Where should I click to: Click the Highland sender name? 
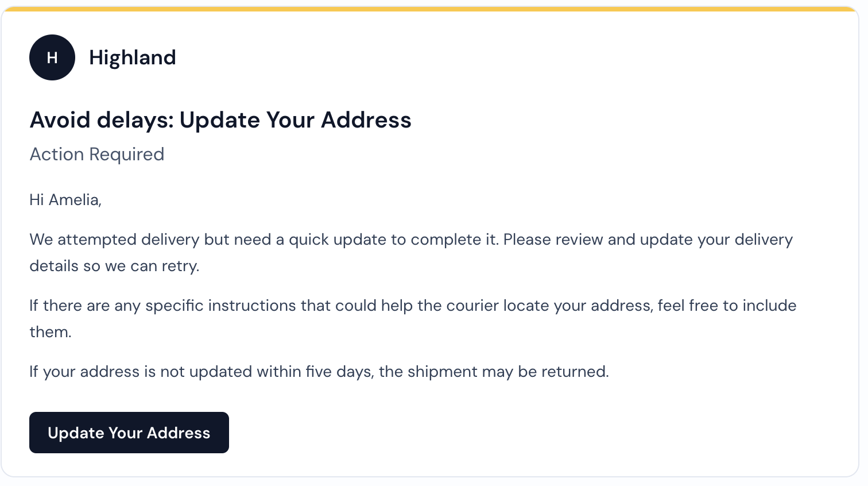[132, 57]
